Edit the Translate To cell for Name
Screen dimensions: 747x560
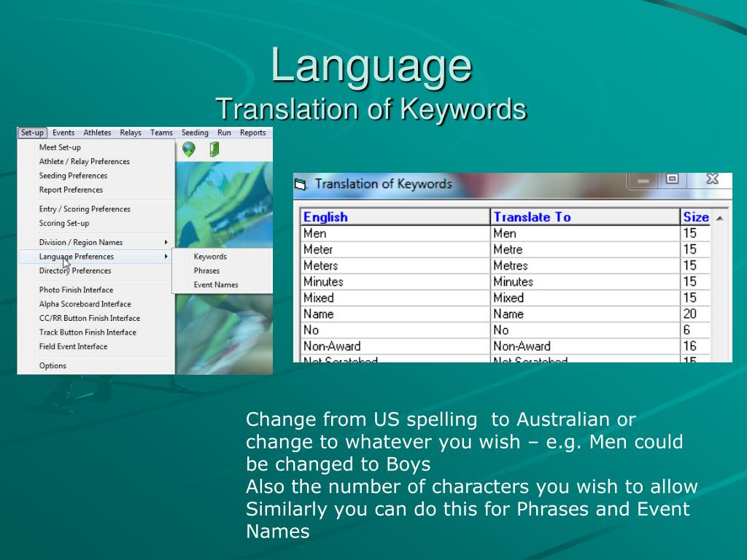pyautogui.click(x=585, y=314)
